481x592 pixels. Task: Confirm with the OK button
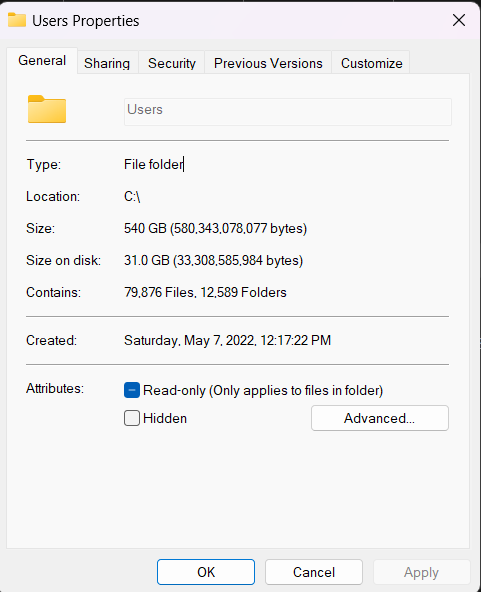click(x=206, y=572)
